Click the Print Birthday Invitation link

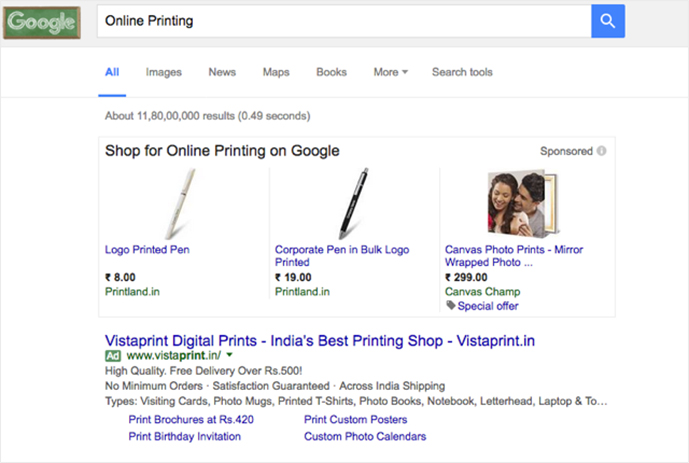click(x=184, y=436)
